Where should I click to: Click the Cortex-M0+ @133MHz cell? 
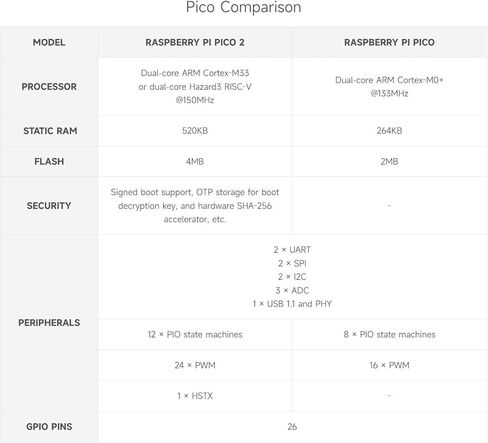click(x=389, y=87)
